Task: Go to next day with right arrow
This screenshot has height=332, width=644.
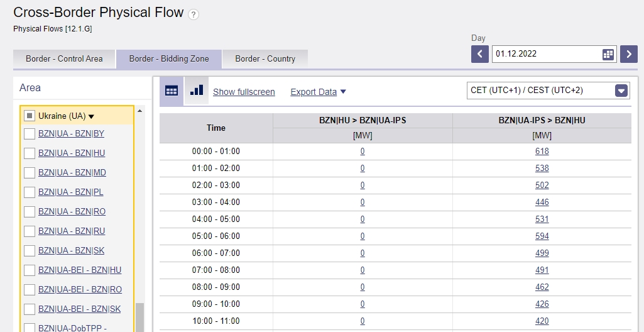Action: (629, 54)
